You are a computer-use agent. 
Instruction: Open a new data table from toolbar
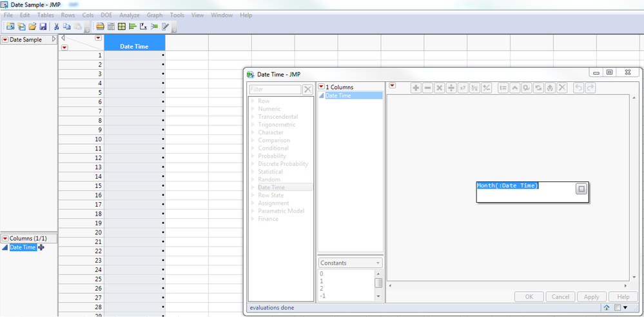10,26
